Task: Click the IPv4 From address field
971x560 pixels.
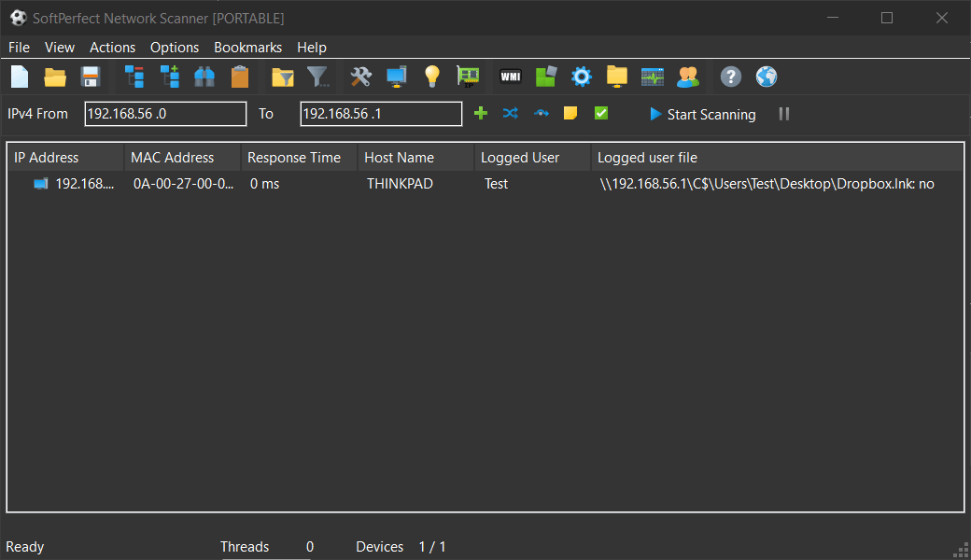Action: 165,114
